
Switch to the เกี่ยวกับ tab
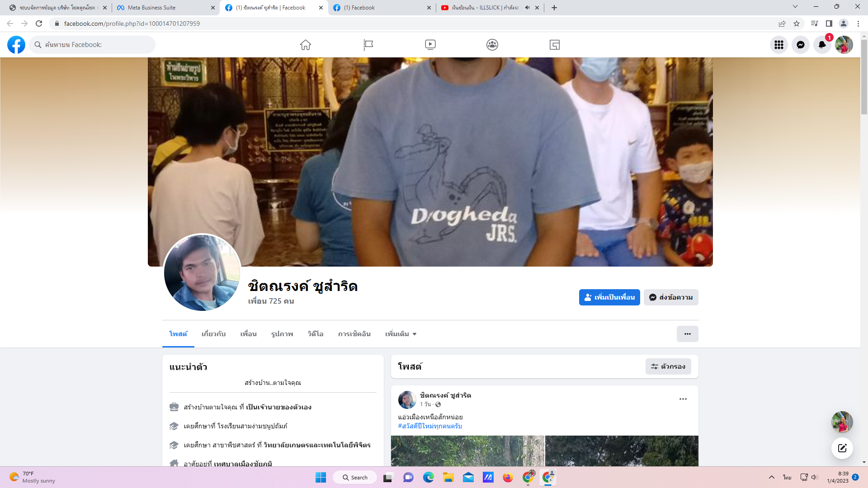coord(213,334)
